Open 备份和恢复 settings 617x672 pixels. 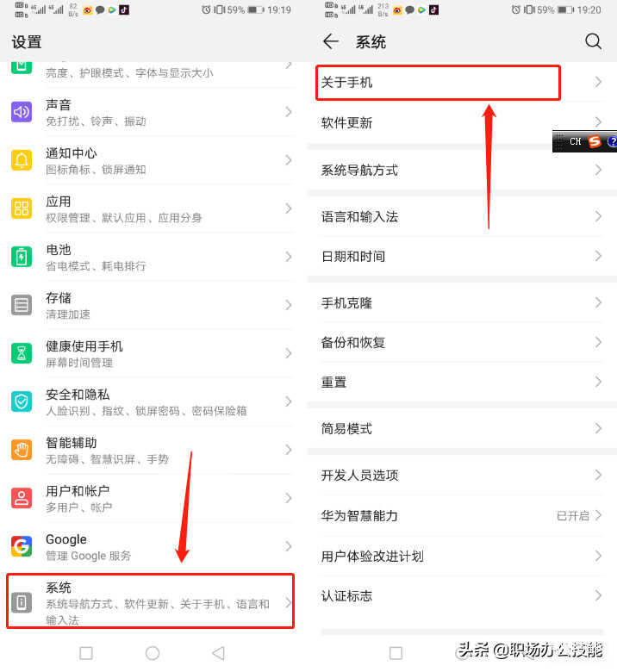pyautogui.click(x=462, y=342)
